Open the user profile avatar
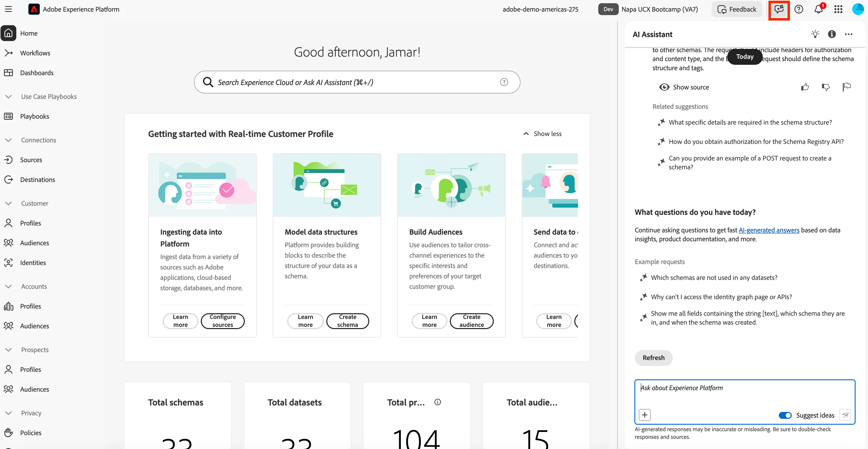The height and width of the screenshot is (449, 868). [858, 9]
